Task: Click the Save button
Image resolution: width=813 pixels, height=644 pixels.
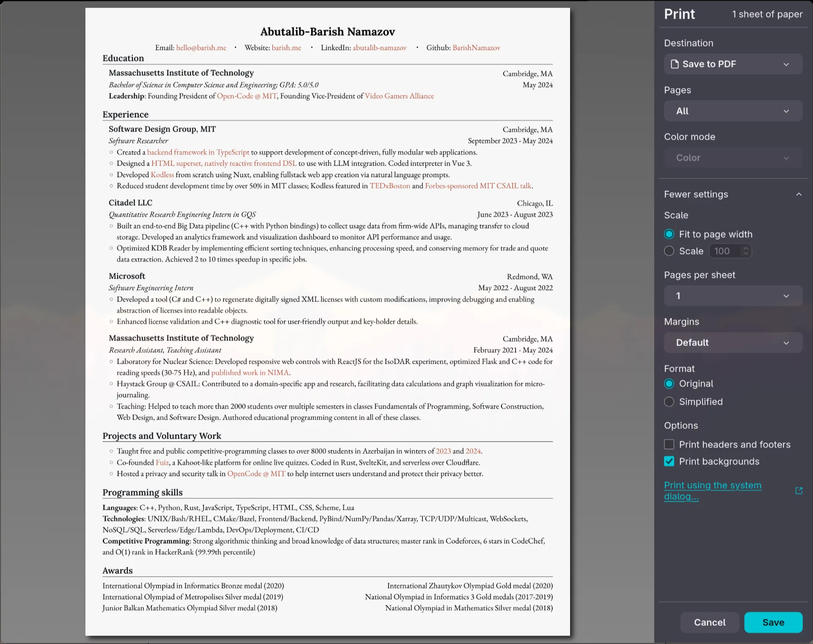Action: (773, 622)
